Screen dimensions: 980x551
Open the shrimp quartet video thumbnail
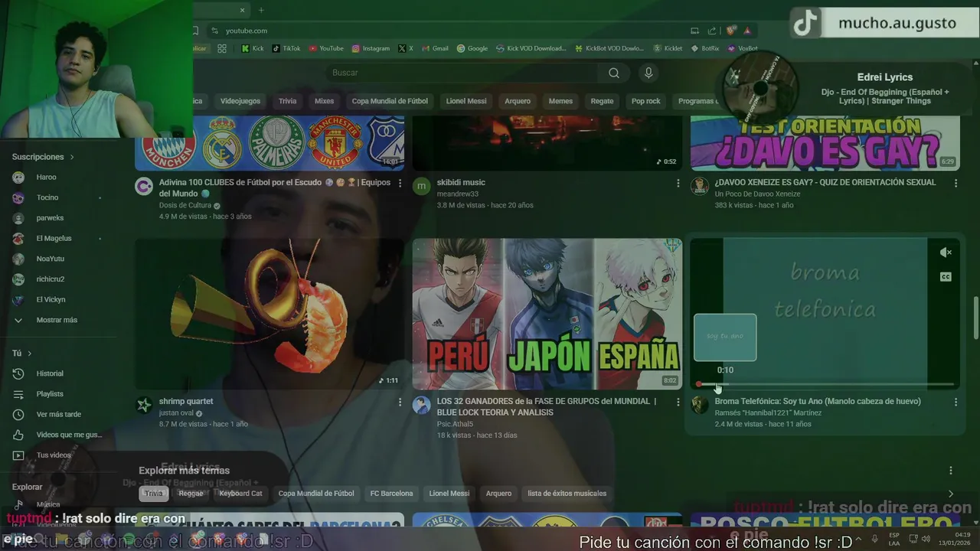pos(269,314)
